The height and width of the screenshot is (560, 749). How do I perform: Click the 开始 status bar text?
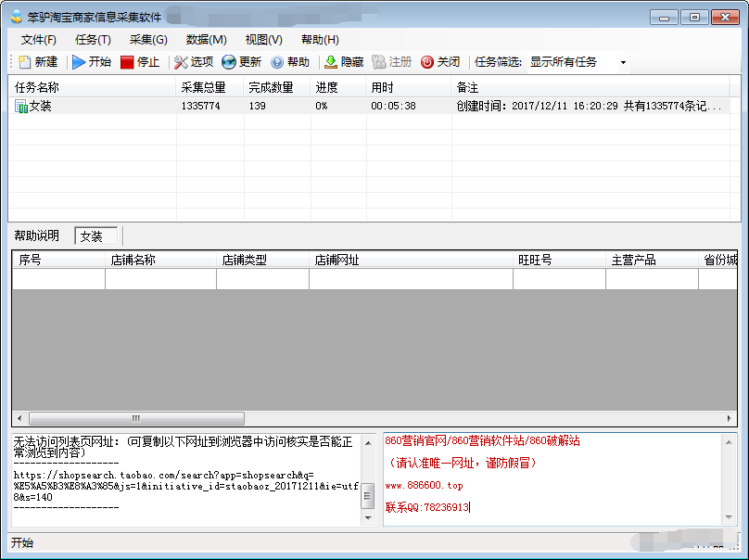pyautogui.click(x=22, y=542)
